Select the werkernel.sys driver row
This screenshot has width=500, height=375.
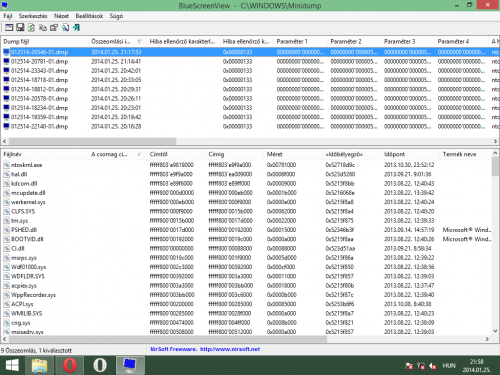pyautogui.click(x=246, y=202)
